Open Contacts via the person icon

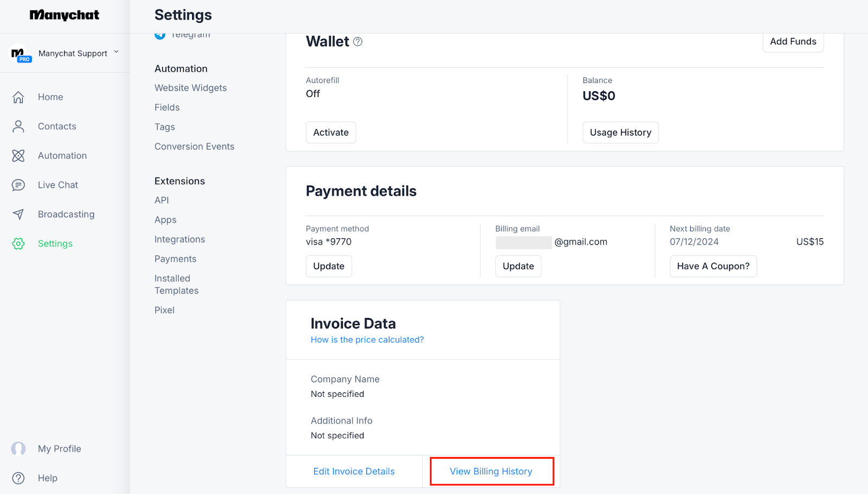tap(18, 126)
